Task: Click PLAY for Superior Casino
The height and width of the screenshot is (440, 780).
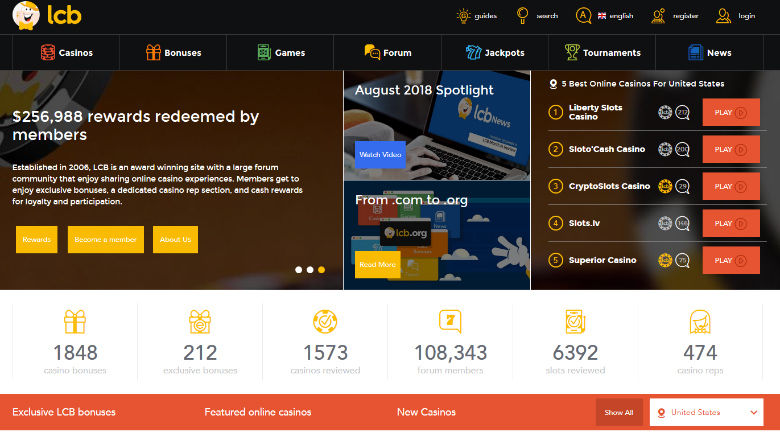Action: click(x=731, y=260)
